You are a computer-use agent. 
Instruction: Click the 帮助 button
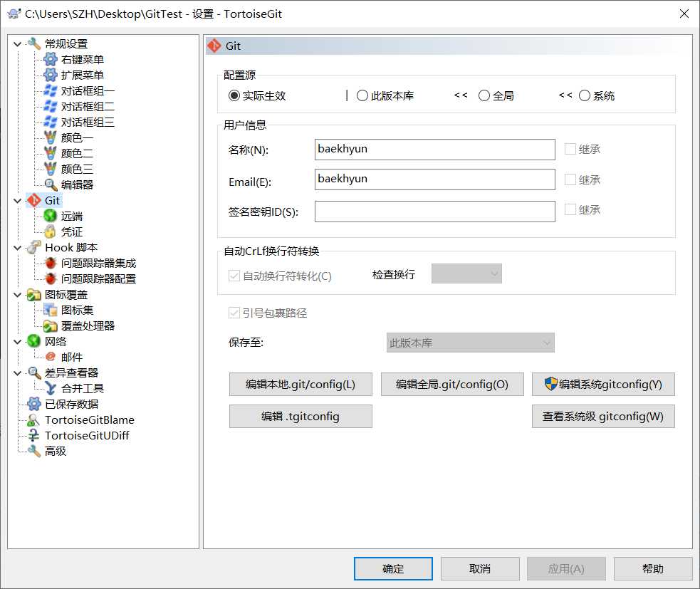(x=653, y=568)
